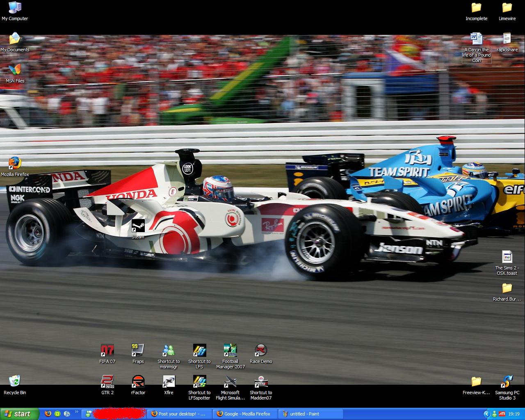The height and width of the screenshot is (420, 525).
Task: Click the Messenger status icon in system tray
Action: (x=494, y=414)
